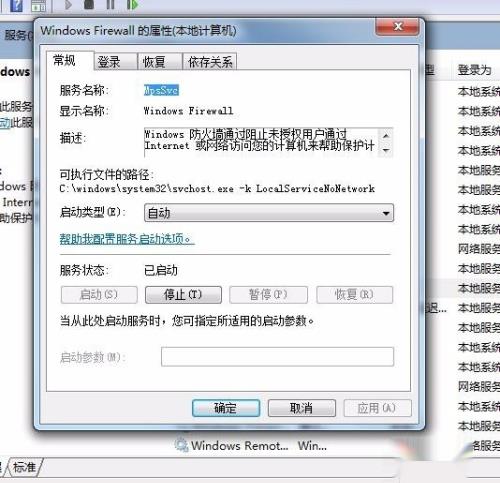Open the 依存关系 dependencies tab
Viewport: 500px width, 483px height.
(x=210, y=62)
